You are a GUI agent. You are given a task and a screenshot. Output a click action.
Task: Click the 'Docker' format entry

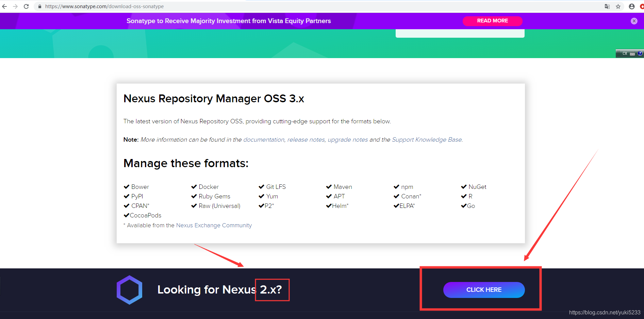tap(209, 187)
